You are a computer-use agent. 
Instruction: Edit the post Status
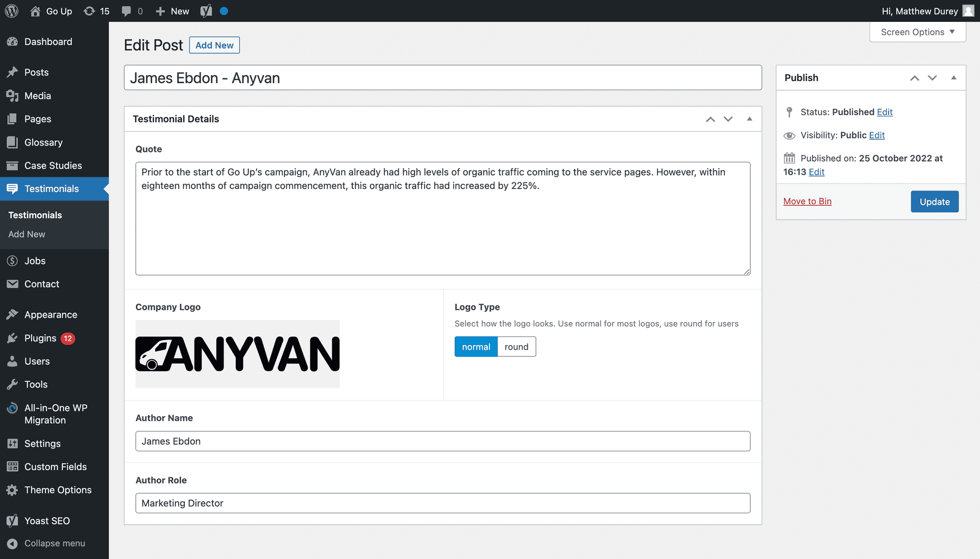coord(885,112)
